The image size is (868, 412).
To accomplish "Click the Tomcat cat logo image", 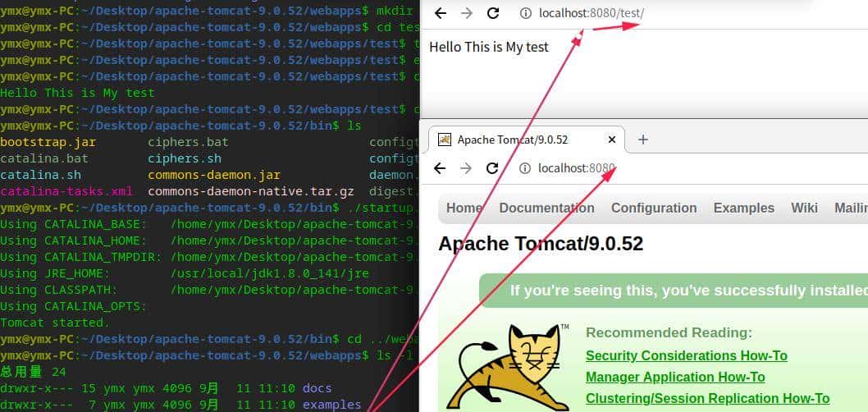I will pyautogui.click(x=508, y=368).
